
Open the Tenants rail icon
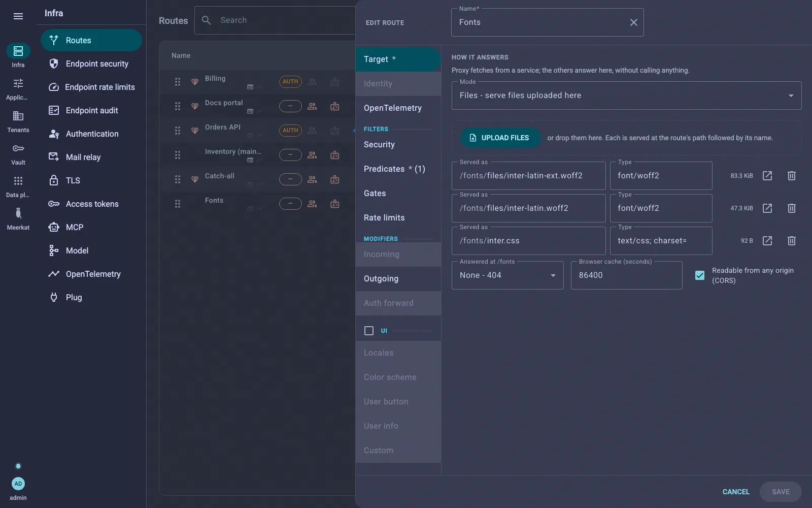(18, 116)
